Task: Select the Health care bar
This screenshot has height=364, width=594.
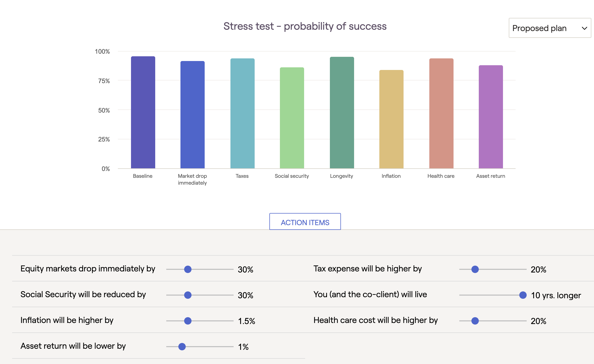Action: (441, 113)
